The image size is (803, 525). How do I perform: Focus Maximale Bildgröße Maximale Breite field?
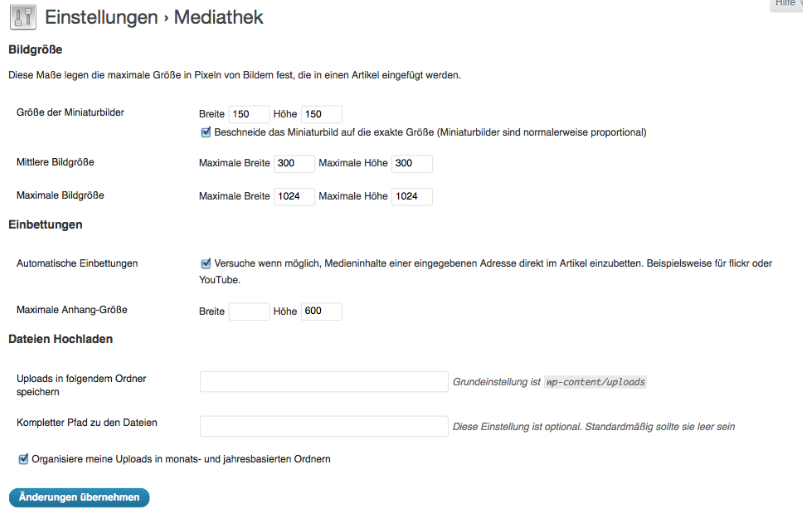click(x=294, y=196)
